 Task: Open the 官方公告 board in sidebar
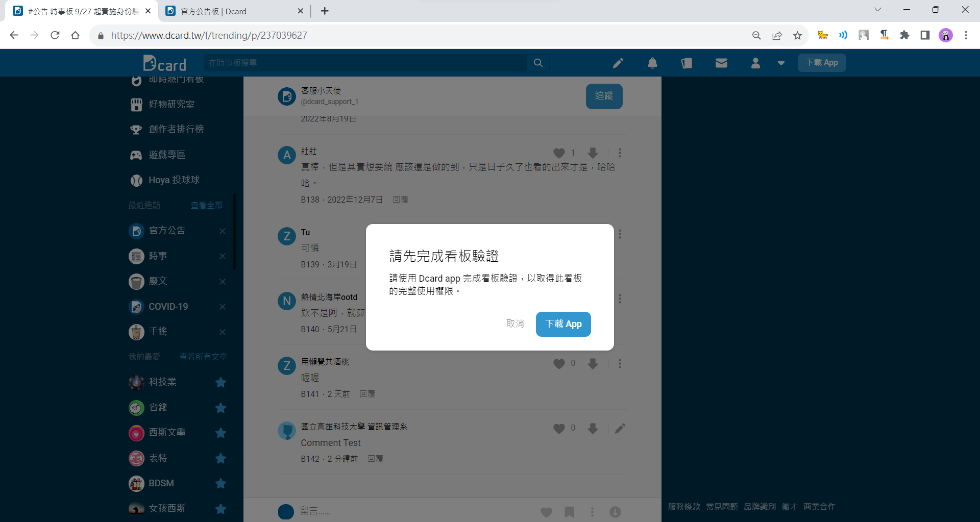click(x=166, y=231)
